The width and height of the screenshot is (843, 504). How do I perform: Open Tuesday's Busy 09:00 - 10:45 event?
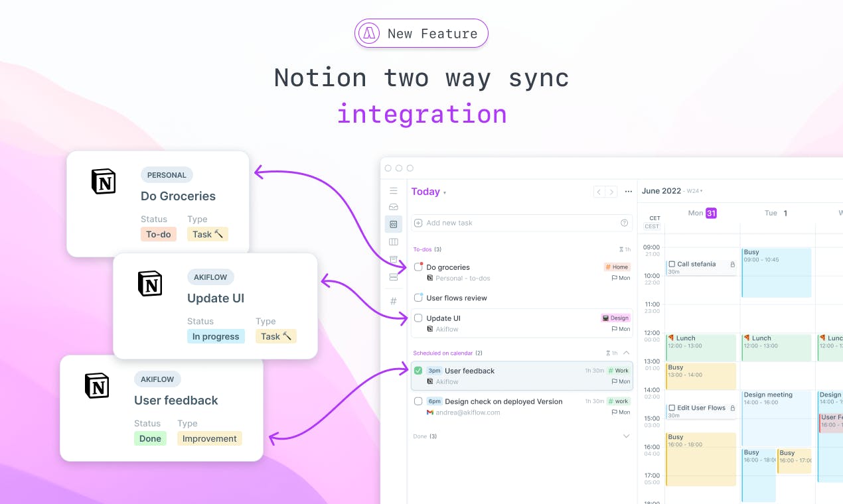tap(776, 273)
